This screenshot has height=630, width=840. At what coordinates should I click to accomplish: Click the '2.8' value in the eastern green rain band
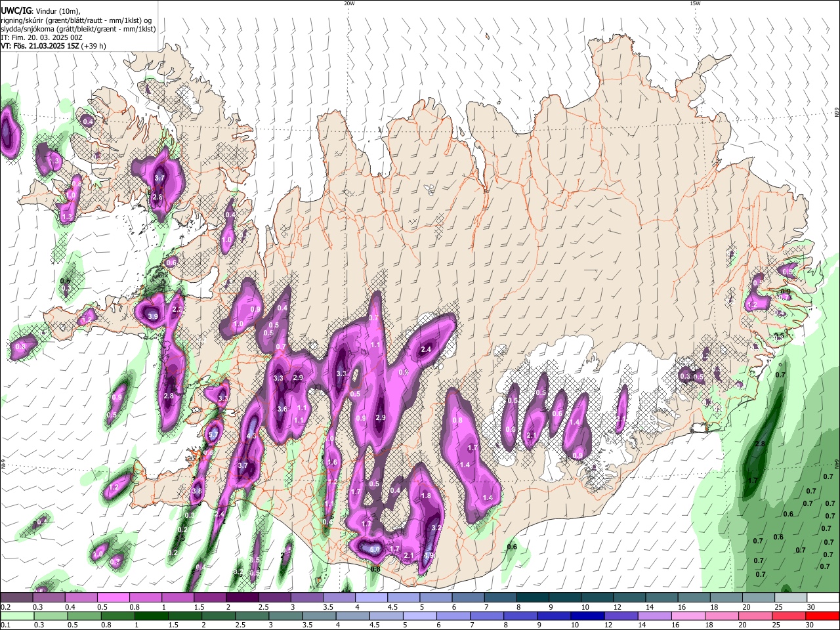[761, 444]
